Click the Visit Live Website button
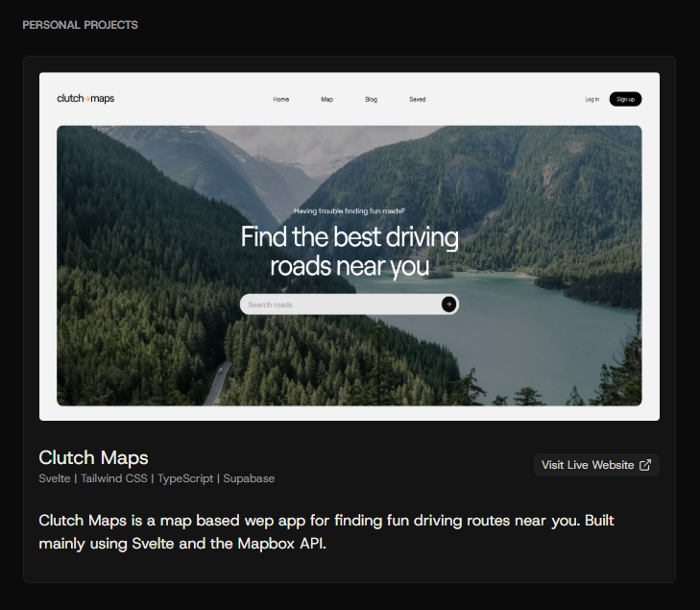This screenshot has width=700, height=610. click(x=596, y=465)
